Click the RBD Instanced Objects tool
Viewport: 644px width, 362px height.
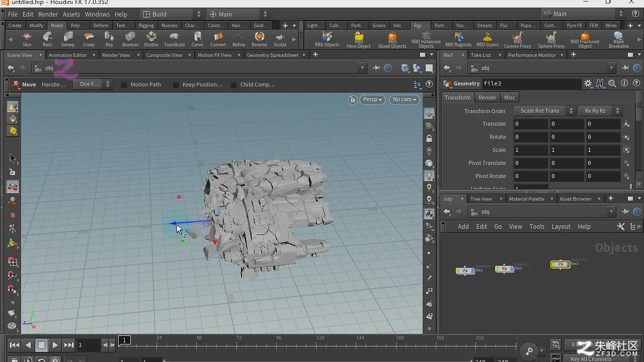[426, 40]
